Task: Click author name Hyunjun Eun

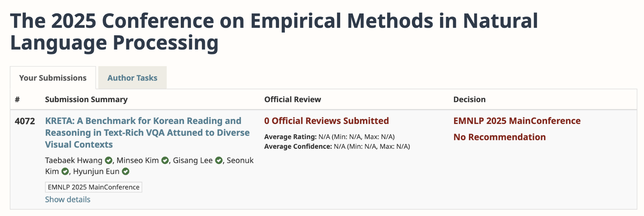Action: [96, 172]
